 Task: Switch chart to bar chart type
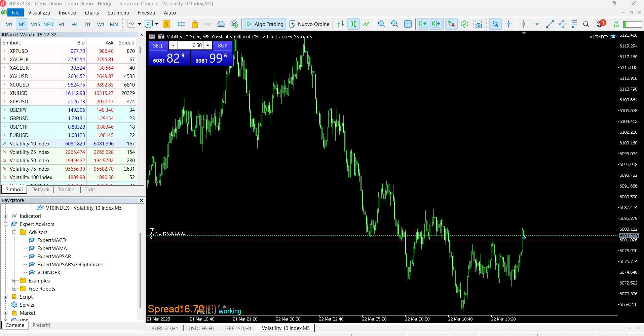[340, 24]
